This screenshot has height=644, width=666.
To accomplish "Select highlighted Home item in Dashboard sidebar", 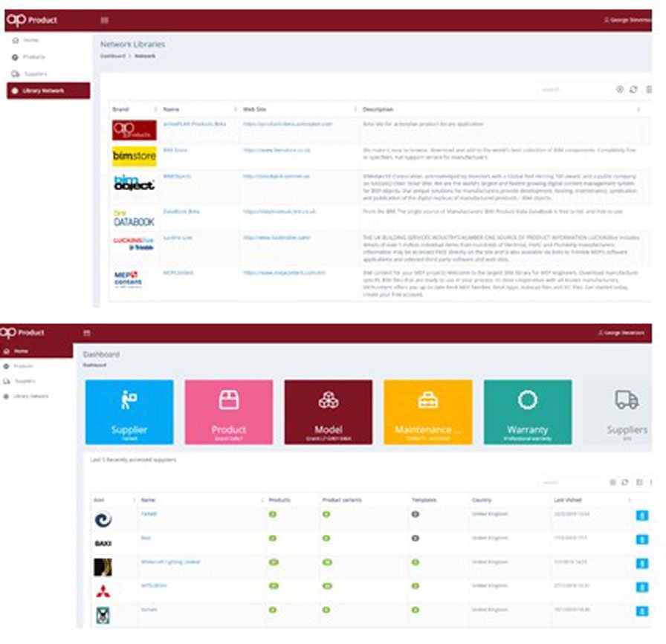I will tap(36, 351).
